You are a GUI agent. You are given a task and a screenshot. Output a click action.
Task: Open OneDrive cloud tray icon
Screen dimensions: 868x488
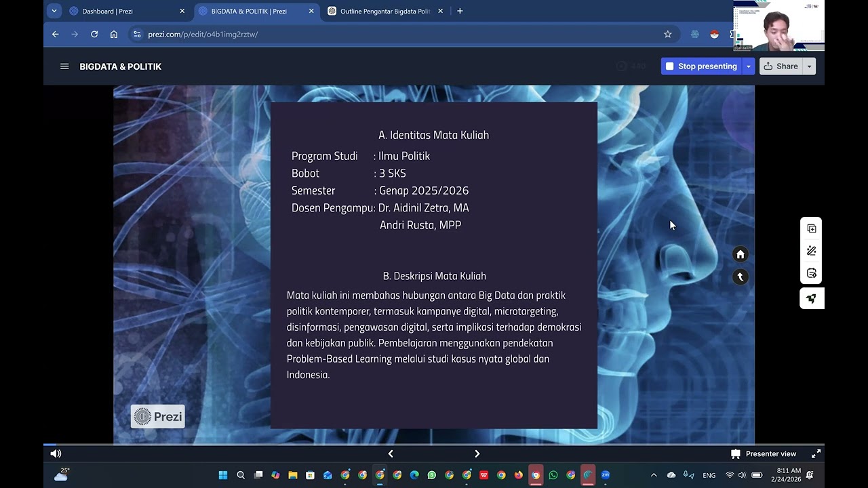point(671,475)
